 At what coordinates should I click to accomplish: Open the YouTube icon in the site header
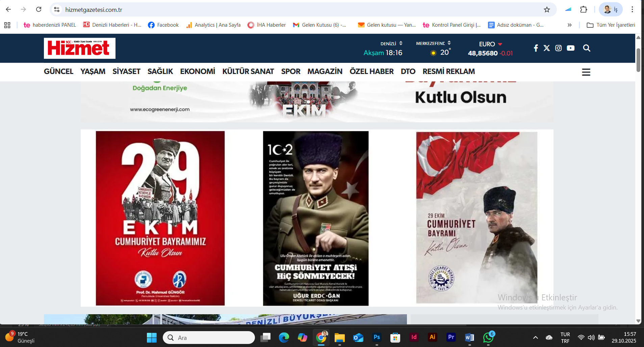tap(571, 48)
